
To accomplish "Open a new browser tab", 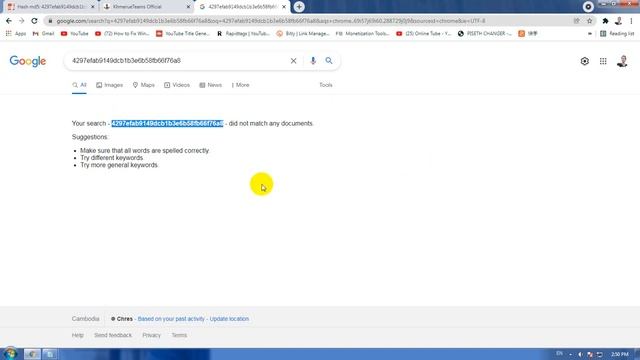I will [299, 7].
